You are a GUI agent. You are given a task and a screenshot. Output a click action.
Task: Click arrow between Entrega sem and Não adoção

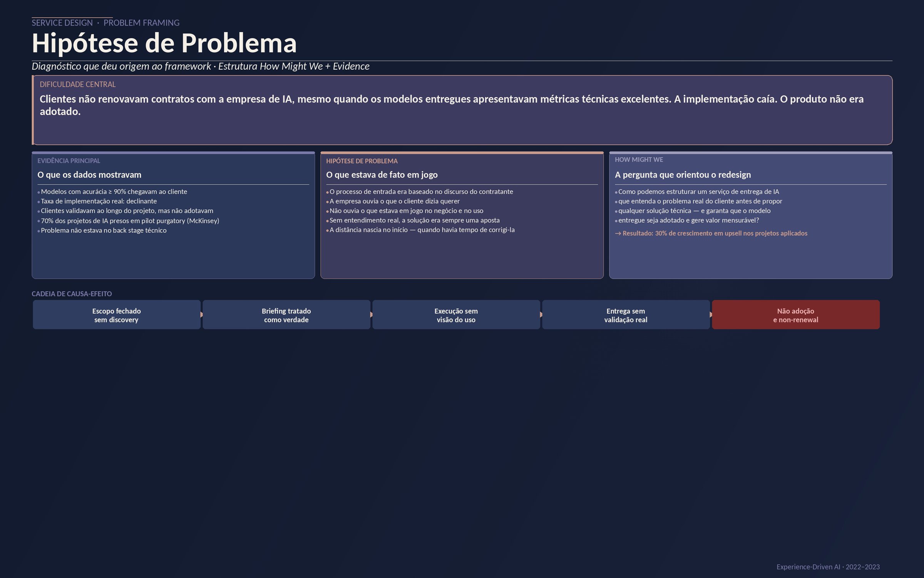[x=711, y=314]
